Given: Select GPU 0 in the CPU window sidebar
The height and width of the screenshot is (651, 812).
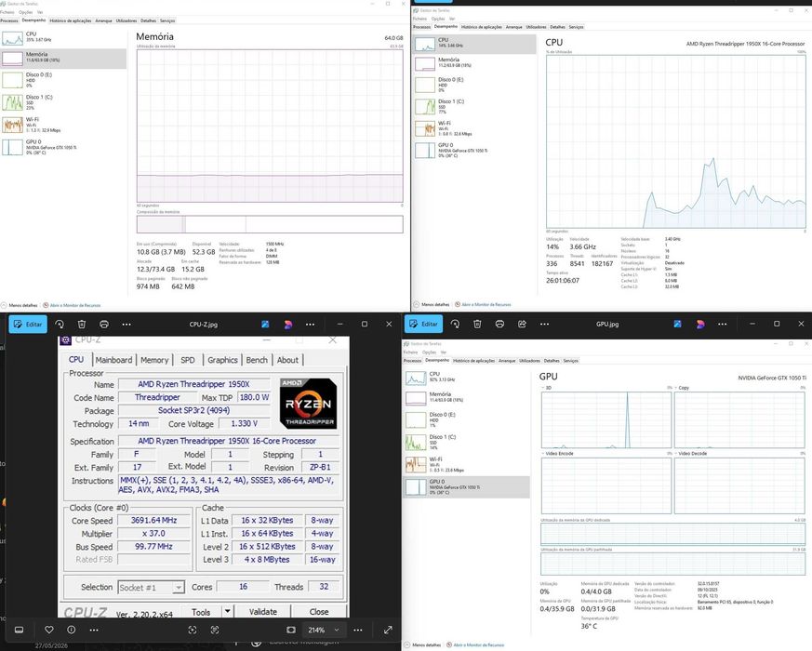Looking at the screenshot, I should [475, 150].
